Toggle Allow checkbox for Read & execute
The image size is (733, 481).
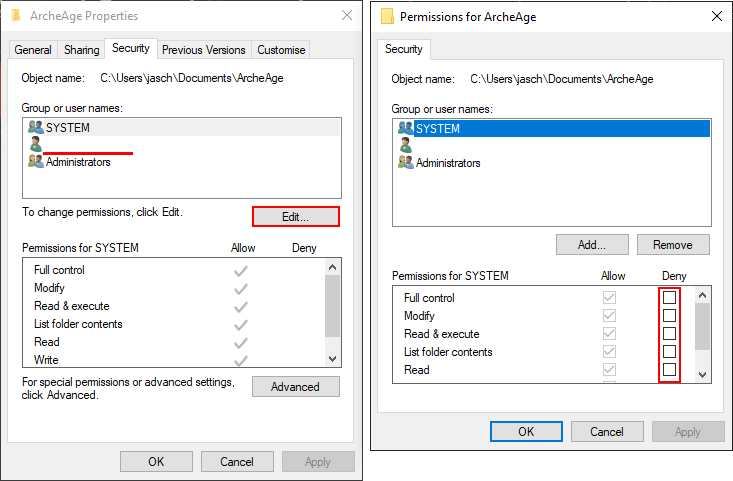[x=609, y=333]
